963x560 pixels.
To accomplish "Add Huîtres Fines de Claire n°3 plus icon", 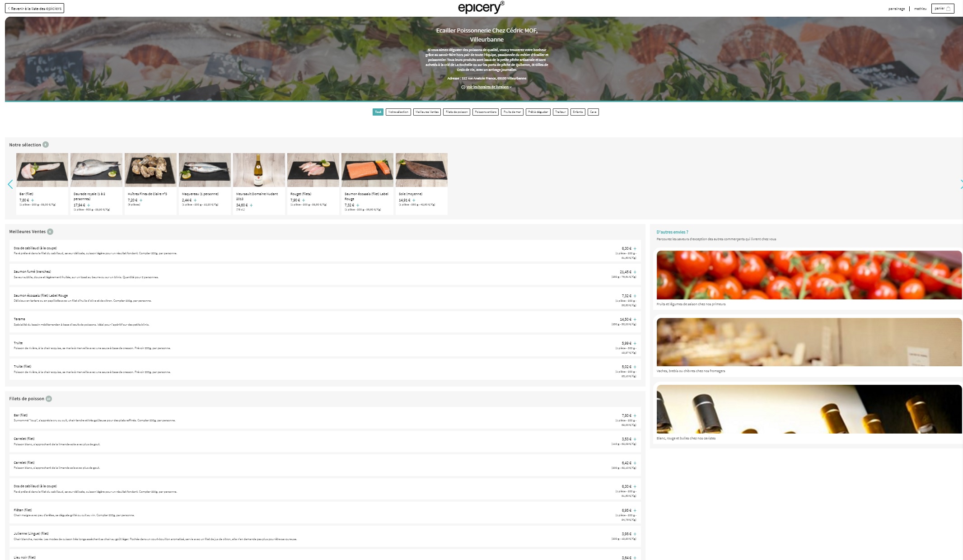I will pos(141,200).
